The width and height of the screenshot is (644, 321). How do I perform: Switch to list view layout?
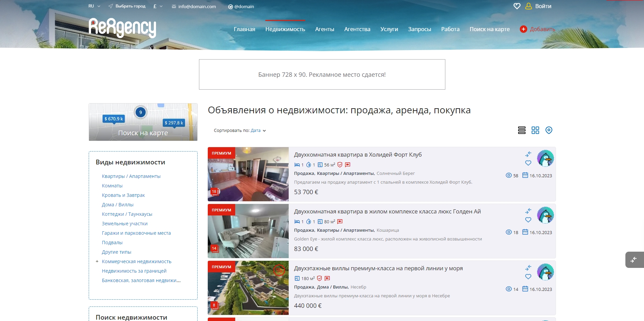[521, 130]
